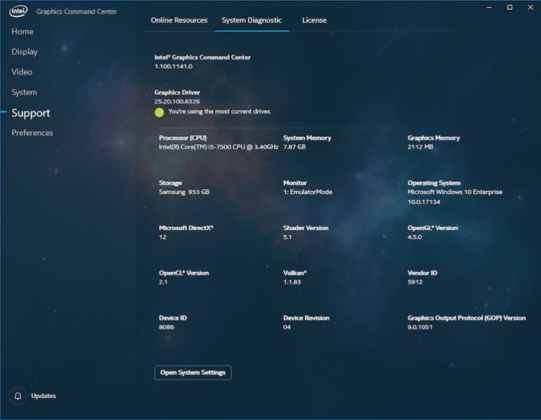Select the System Diagnostic tab
Screen dimensions: 541x420
tap(252, 20)
